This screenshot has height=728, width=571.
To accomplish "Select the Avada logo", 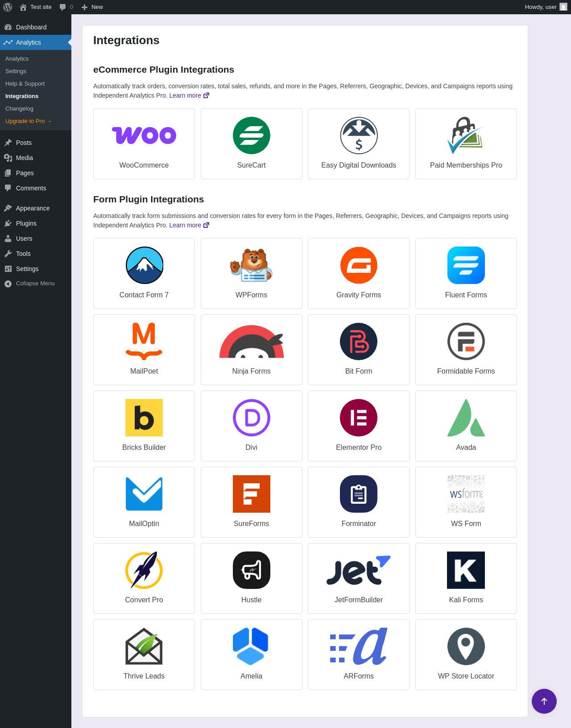I will pos(466,418).
